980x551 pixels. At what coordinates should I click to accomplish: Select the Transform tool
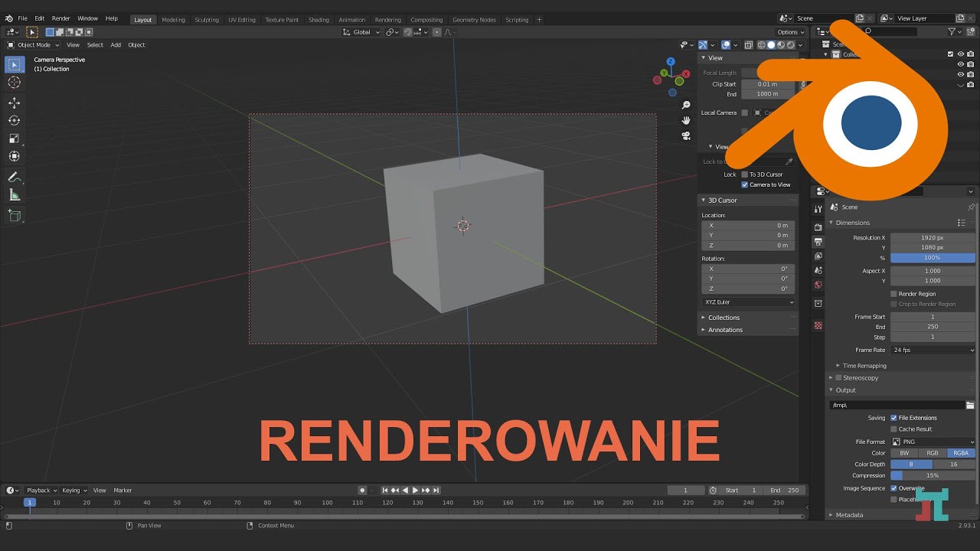click(x=14, y=156)
